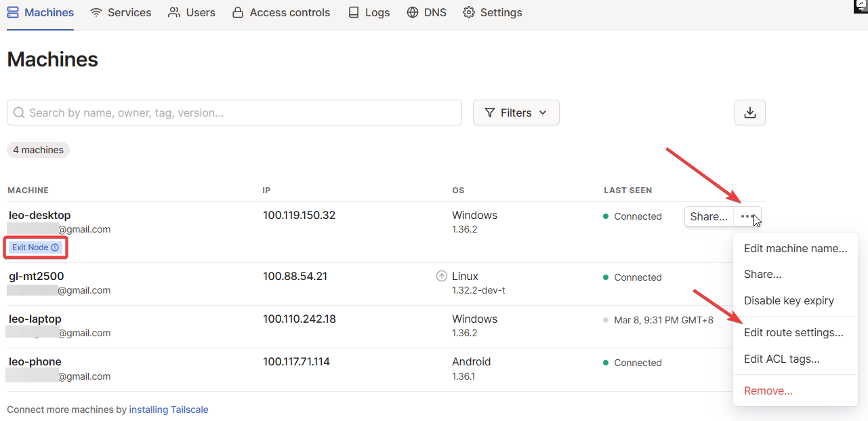Screen dimensions: 868x421
Task: Open the Logs tab
Action: [369, 13]
